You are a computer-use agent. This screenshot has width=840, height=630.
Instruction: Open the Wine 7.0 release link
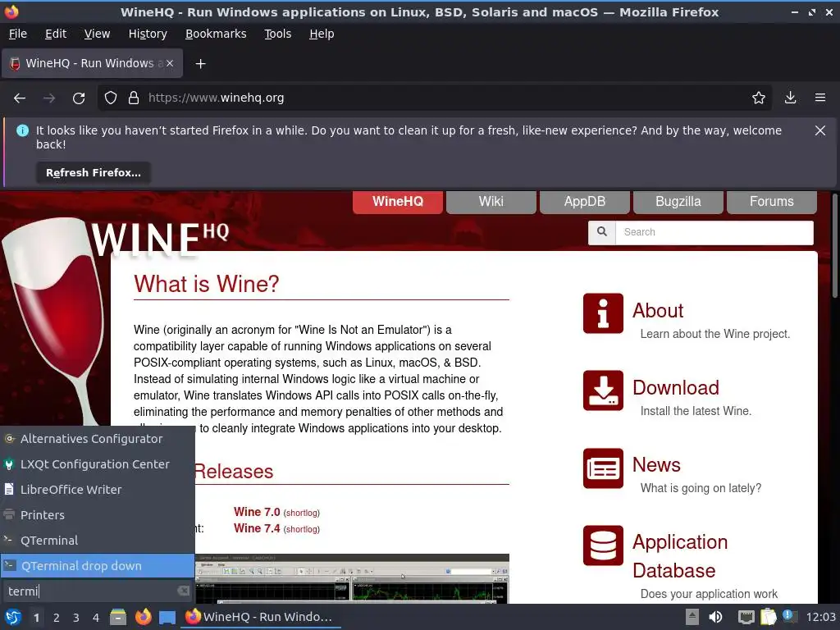click(x=257, y=512)
